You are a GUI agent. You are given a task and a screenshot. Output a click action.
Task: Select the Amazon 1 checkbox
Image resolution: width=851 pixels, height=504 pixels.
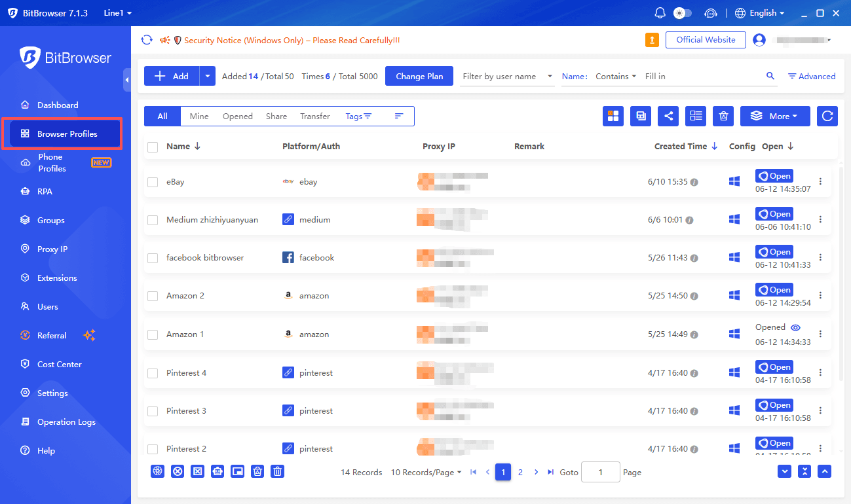[153, 334]
